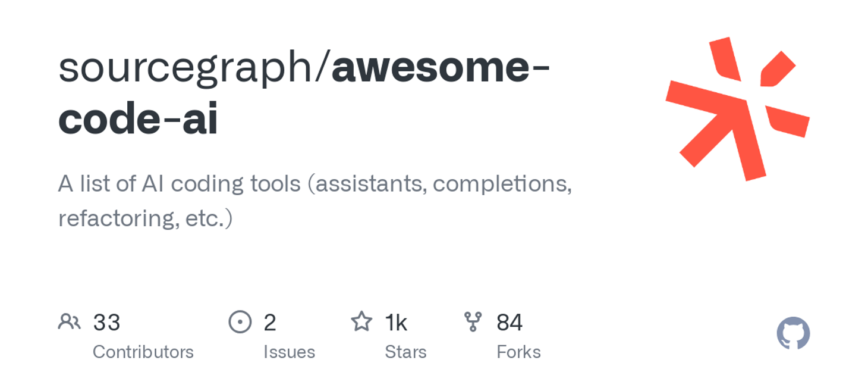Click the text 'A list of AI coding tools'
This screenshot has width=868, height=391.
(x=179, y=184)
